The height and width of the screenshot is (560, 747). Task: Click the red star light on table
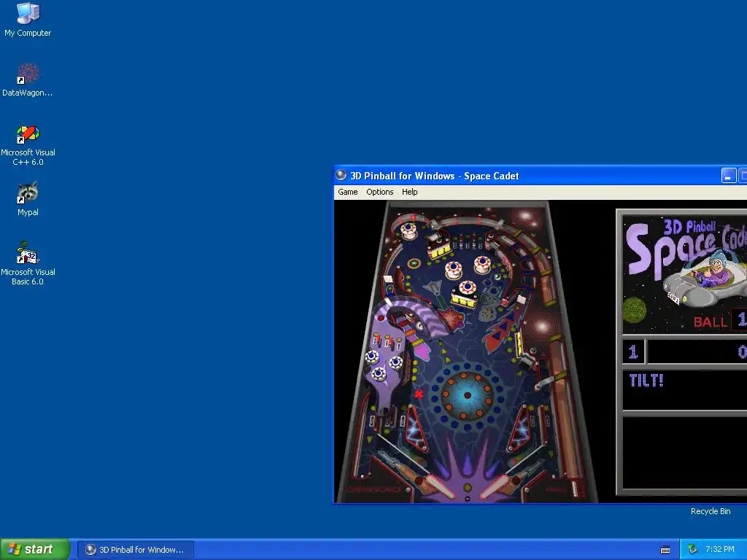419,394
